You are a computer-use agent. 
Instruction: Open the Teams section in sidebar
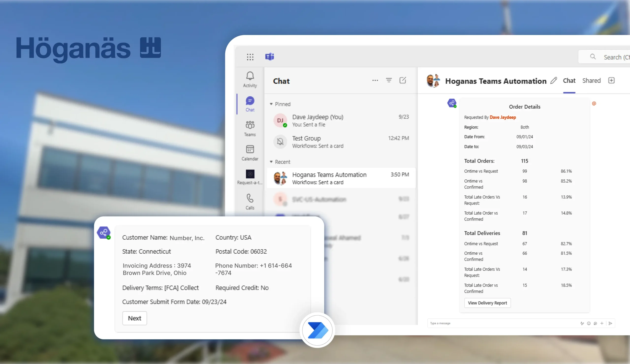(x=250, y=129)
